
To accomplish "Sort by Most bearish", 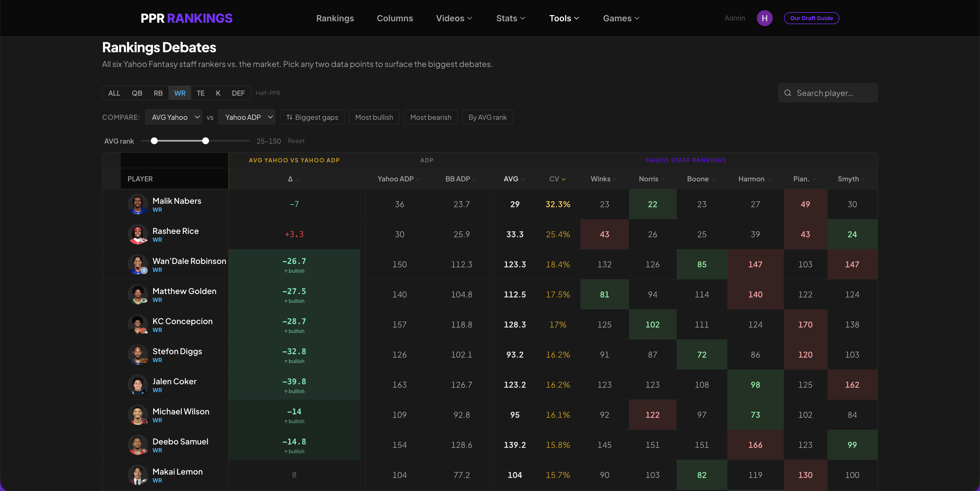I will 431,117.
